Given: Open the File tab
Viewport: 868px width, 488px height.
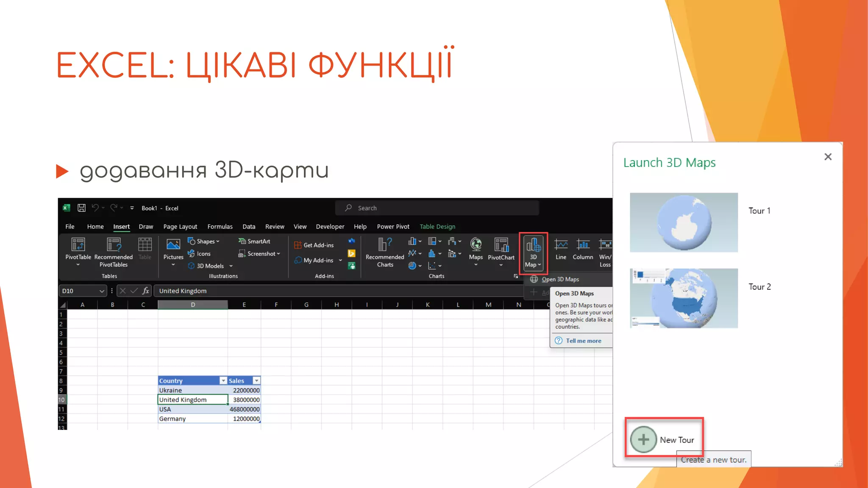Looking at the screenshot, I should coord(70,226).
